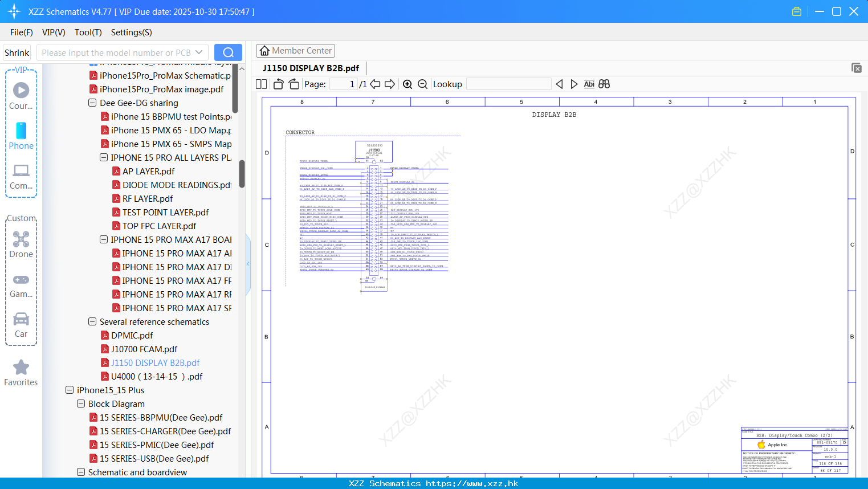Select J1150 DISPLAY B2B.pdf in tree
This screenshot has height=489, width=868.
pos(155,363)
